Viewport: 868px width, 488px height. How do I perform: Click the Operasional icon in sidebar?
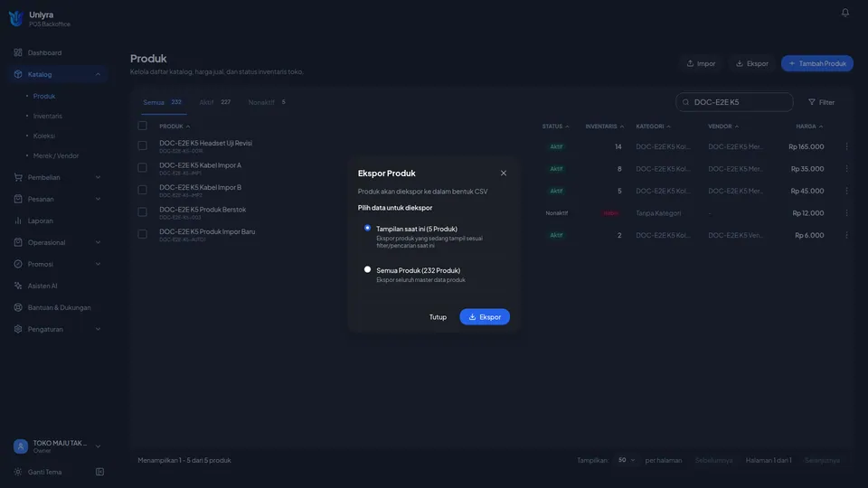[18, 242]
